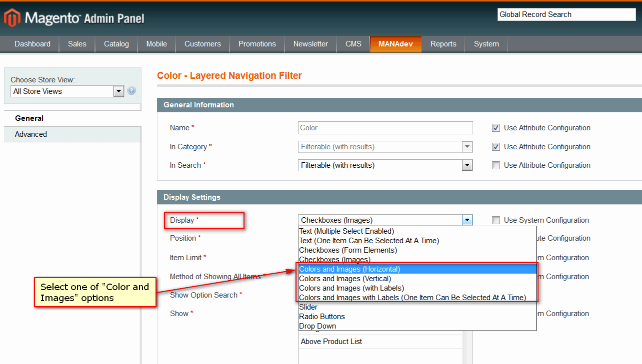Open the Promotions menu
This screenshot has height=364, width=642.
tap(257, 44)
